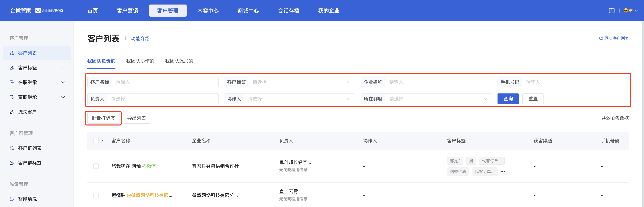Check the row for 熊德胜
This screenshot has height=207, width=644.
96,195
